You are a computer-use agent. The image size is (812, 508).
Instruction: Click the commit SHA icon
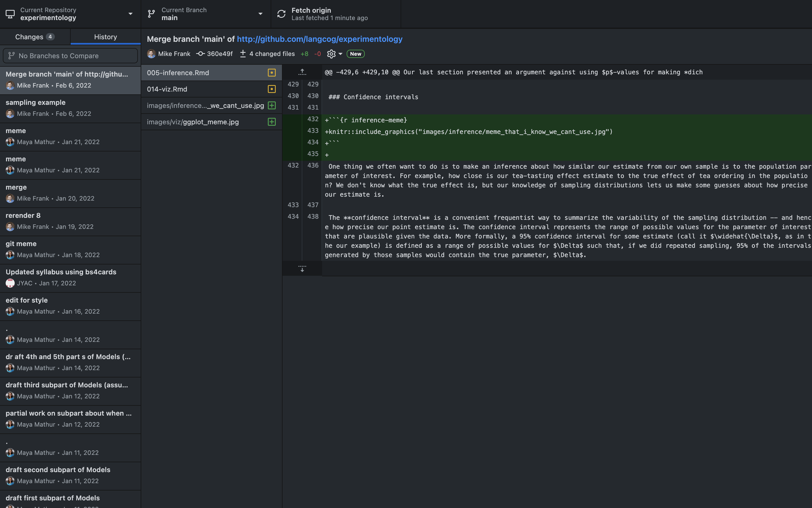pyautogui.click(x=201, y=54)
